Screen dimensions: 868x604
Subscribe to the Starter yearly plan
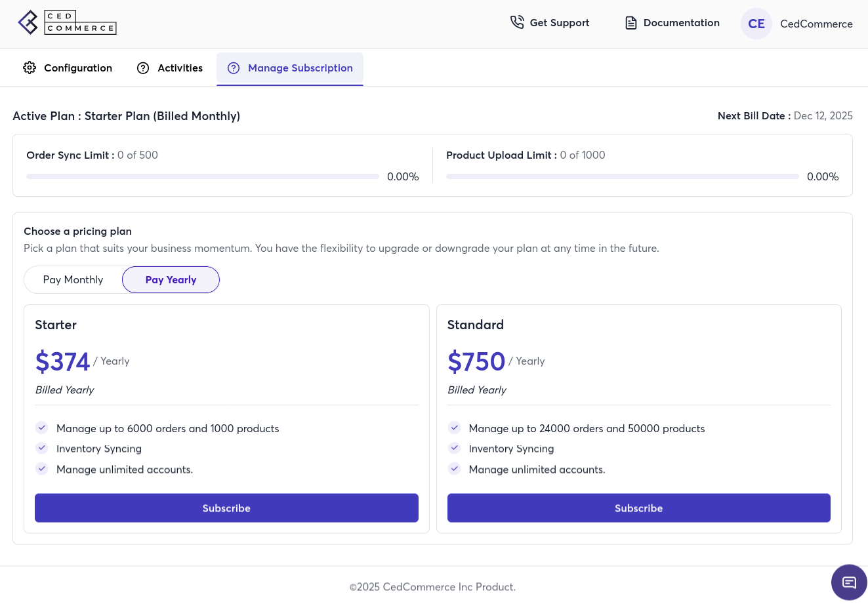[226, 508]
